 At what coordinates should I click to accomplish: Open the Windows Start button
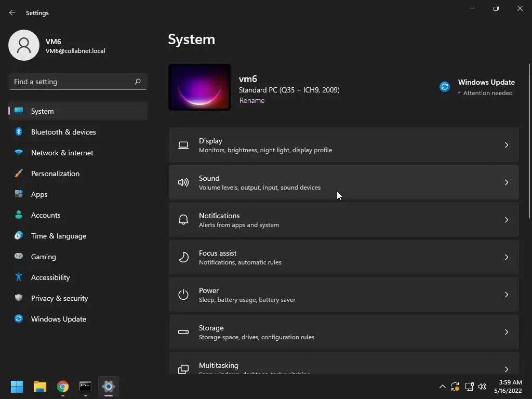[x=17, y=387]
